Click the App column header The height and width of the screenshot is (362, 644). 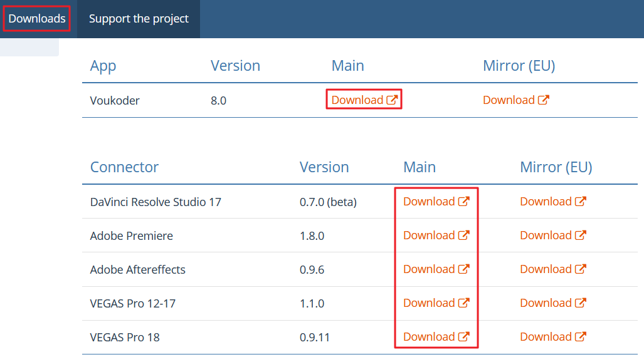point(103,66)
